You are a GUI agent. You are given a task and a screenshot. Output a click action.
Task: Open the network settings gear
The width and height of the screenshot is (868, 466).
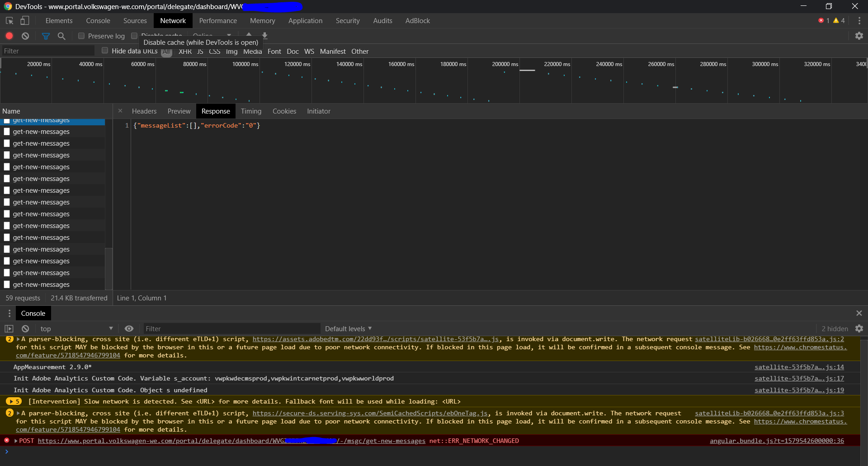(859, 36)
